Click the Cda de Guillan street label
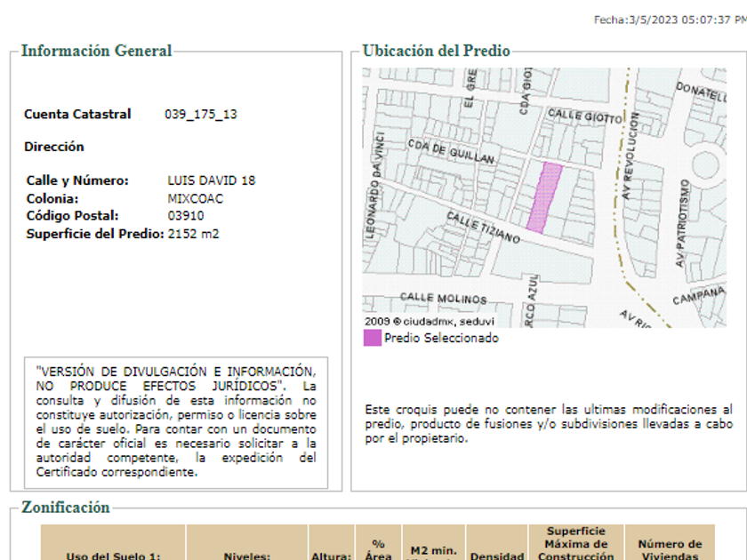 (451, 151)
